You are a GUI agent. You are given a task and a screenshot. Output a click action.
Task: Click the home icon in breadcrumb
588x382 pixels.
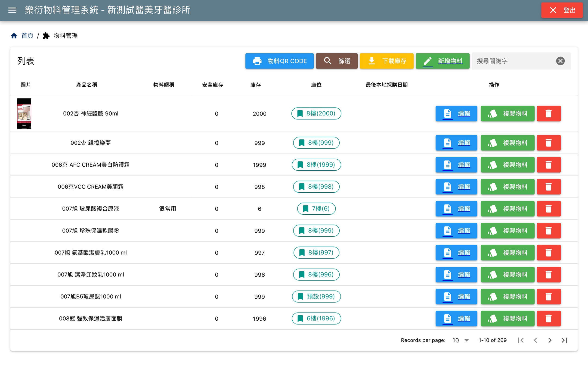pos(14,36)
